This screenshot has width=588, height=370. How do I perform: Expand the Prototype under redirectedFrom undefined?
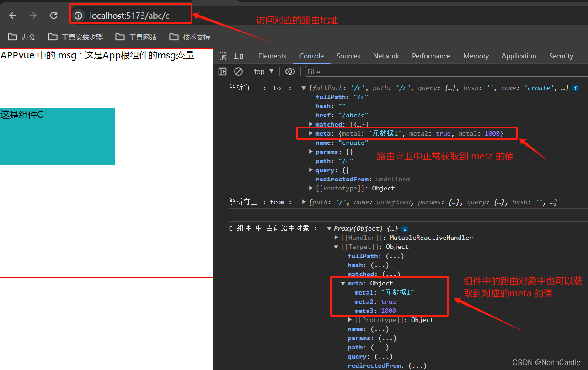point(311,188)
